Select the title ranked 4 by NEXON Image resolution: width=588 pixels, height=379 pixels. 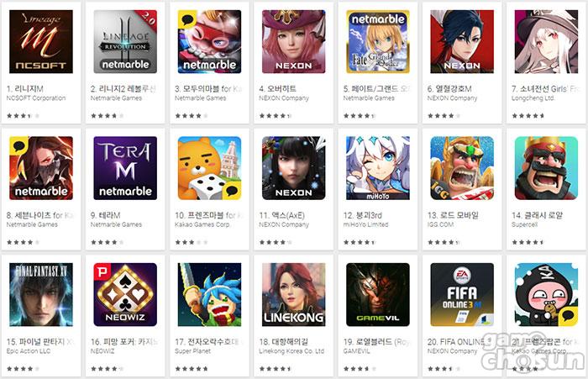point(277,89)
